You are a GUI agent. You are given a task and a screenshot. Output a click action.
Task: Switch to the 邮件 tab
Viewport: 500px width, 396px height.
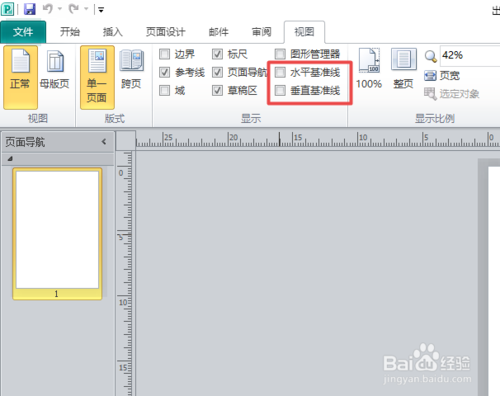[219, 32]
